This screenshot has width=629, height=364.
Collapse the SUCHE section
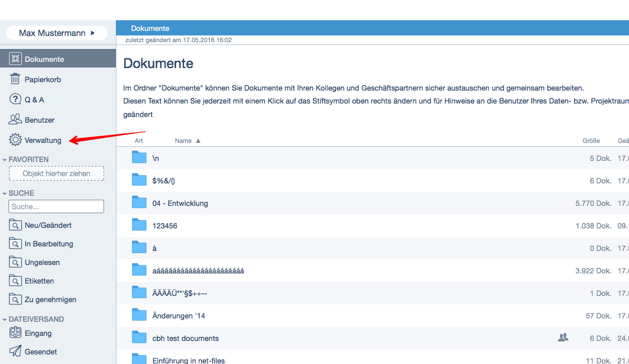(x=5, y=194)
